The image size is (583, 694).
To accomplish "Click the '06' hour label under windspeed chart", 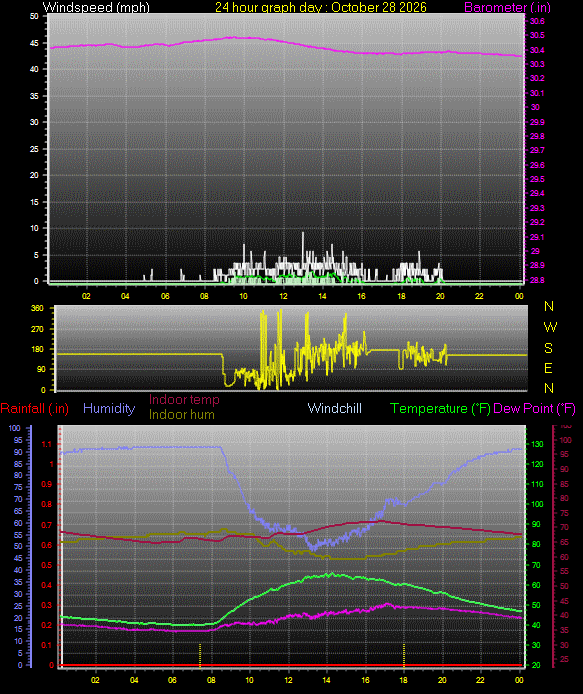I will pos(165,296).
